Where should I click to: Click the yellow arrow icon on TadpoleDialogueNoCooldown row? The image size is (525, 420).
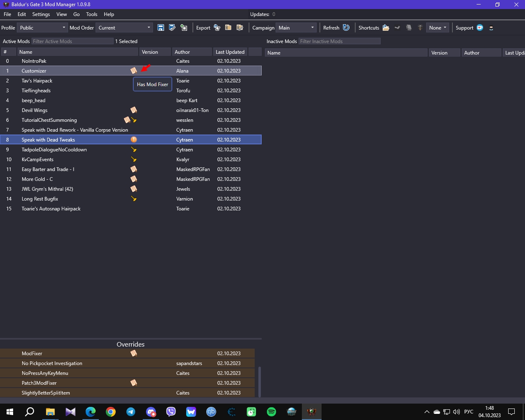[x=134, y=149]
